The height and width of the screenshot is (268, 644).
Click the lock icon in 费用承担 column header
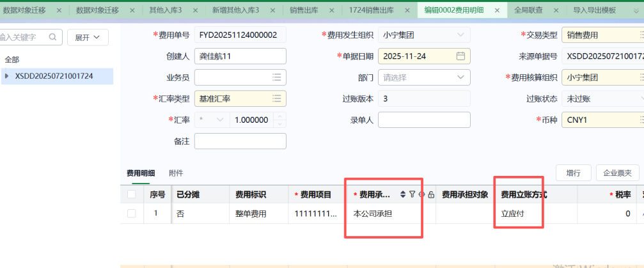(431, 194)
